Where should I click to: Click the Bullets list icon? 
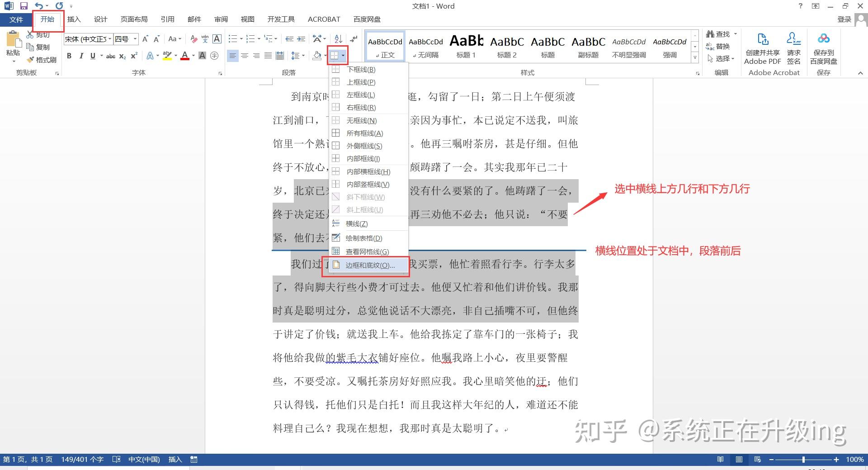[x=232, y=39]
